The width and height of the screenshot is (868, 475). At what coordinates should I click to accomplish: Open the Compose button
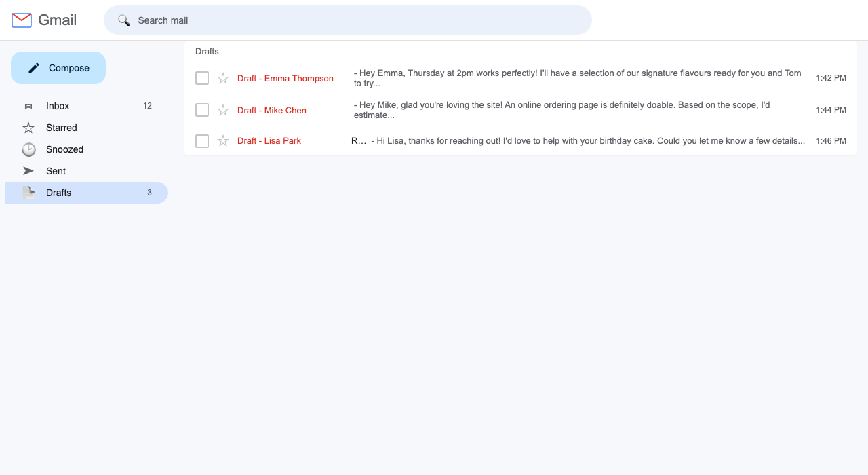point(58,68)
